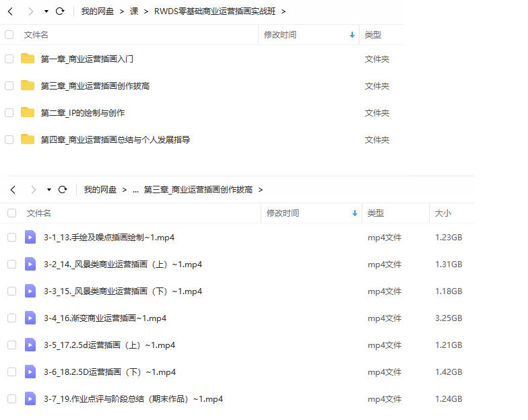Open folder 第四章_商业运营插画总结与个人发展指导
The height and width of the screenshot is (420, 528).
click(x=116, y=140)
